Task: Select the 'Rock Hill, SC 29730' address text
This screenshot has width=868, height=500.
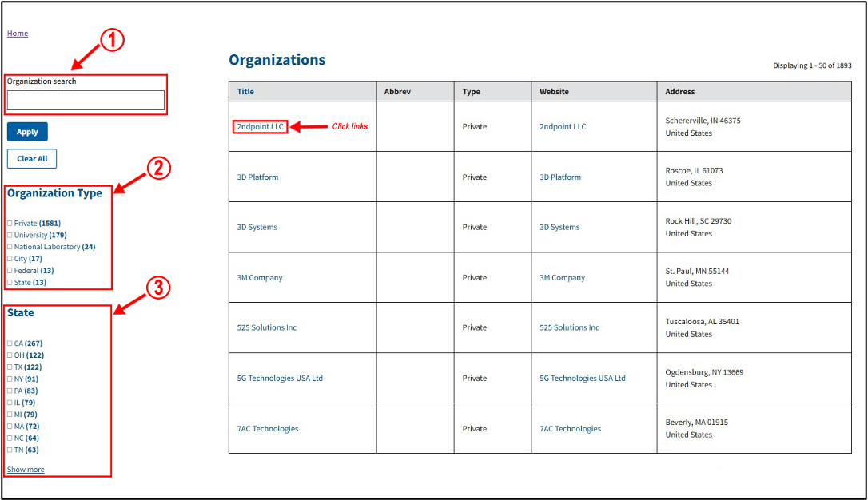Action: point(698,221)
